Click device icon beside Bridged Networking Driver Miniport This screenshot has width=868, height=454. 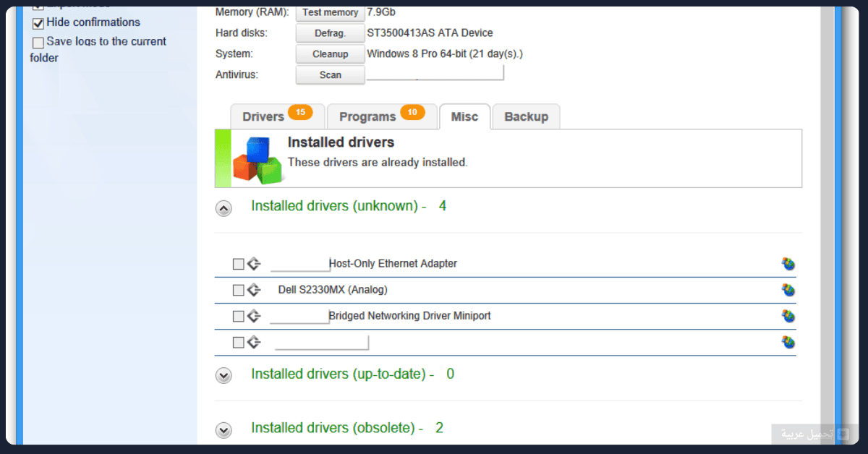[253, 316]
